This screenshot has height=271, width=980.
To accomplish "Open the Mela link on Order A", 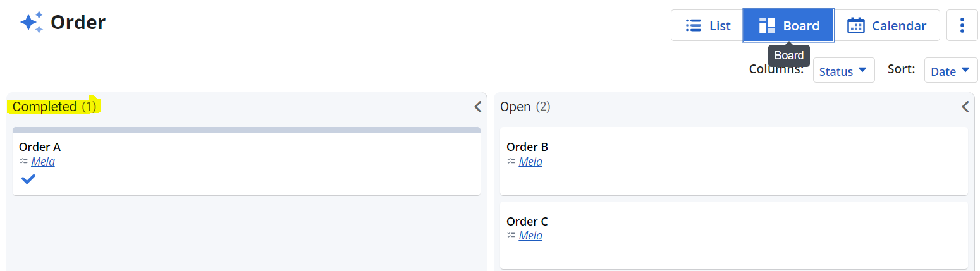I will tap(43, 162).
